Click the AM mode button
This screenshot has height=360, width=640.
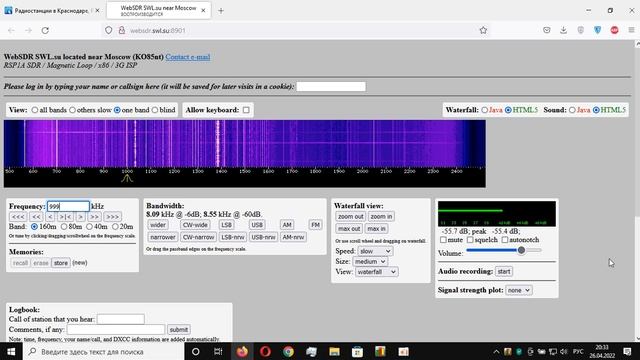[x=287, y=225]
